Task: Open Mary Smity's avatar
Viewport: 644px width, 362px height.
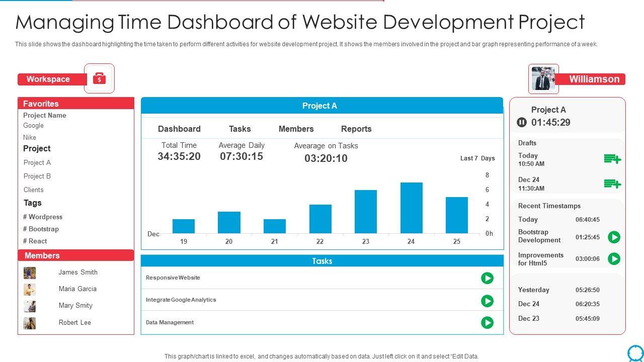Action: point(30,306)
